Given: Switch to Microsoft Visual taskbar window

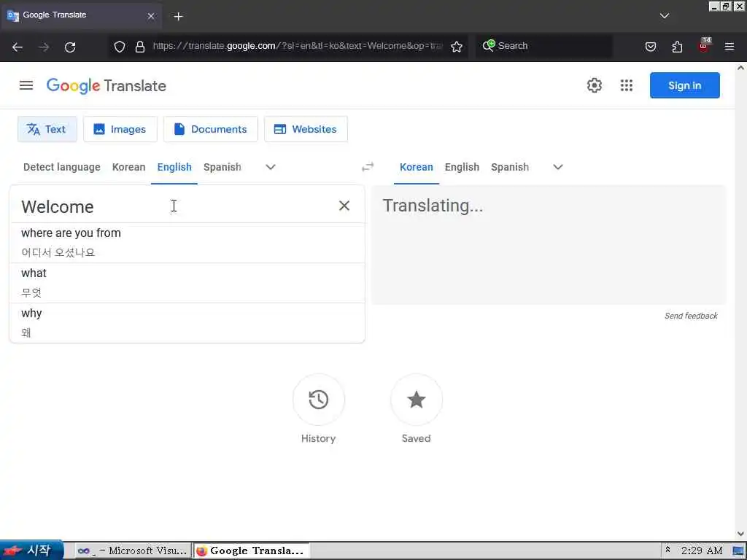Looking at the screenshot, I should (x=133, y=551).
